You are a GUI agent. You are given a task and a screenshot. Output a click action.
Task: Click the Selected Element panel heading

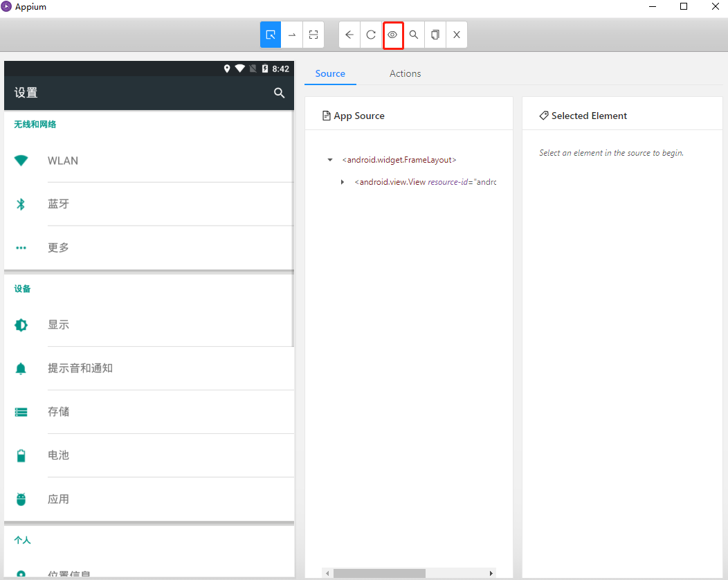click(583, 116)
